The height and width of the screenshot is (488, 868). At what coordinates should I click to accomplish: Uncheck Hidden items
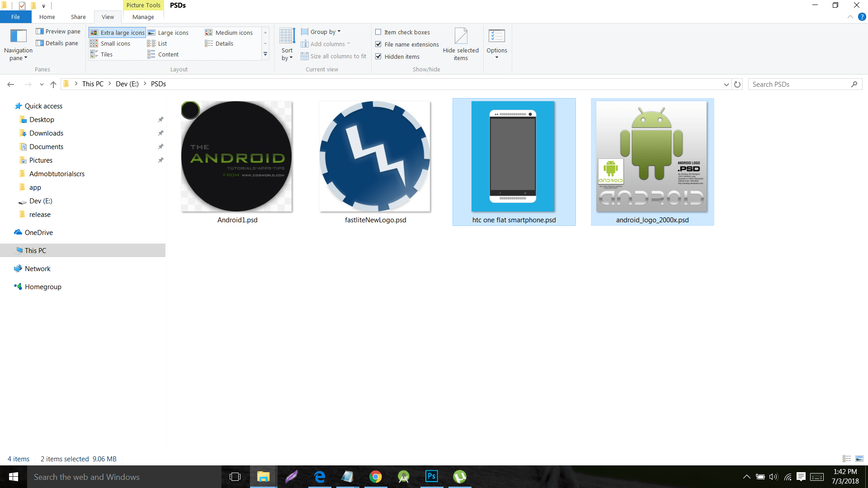(379, 56)
